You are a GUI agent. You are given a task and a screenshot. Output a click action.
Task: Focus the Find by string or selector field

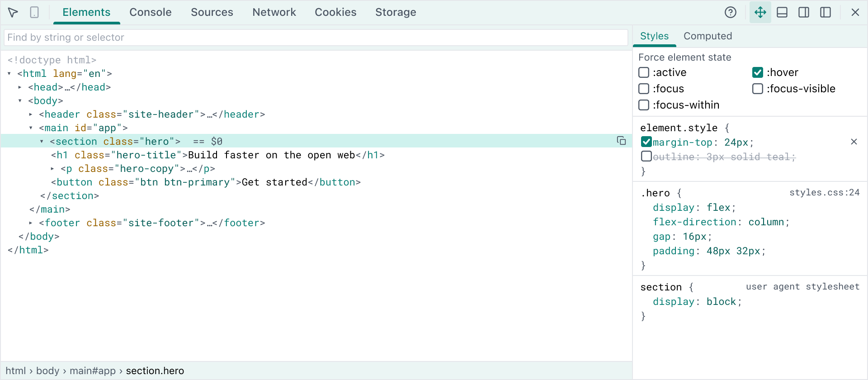[x=316, y=38]
